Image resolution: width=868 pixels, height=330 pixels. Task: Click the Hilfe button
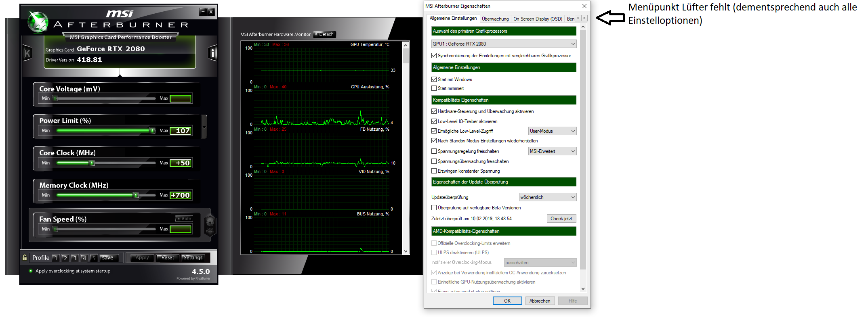click(x=573, y=301)
